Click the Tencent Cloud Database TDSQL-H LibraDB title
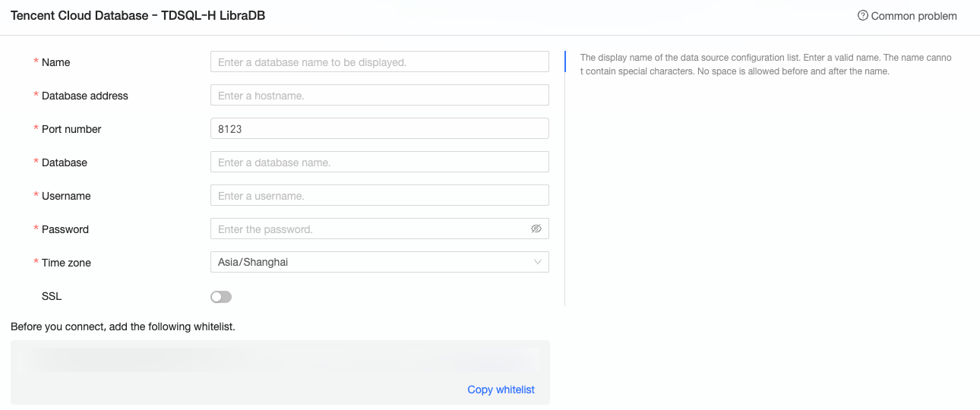 [138, 15]
